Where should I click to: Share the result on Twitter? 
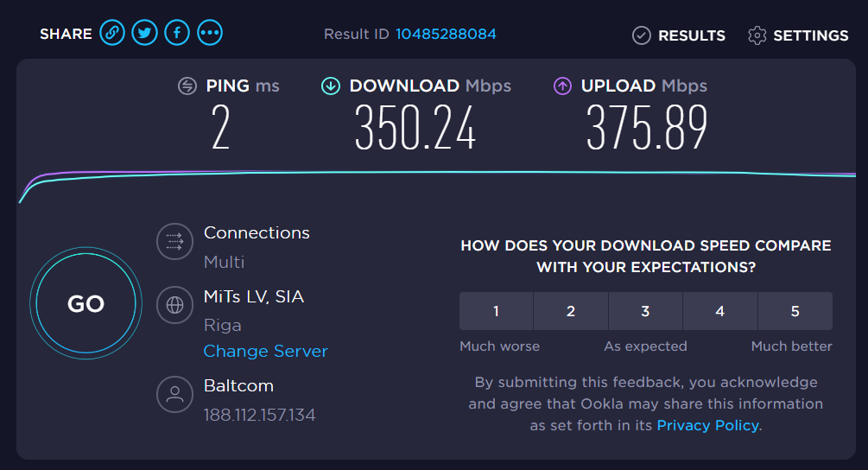[144, 33]
